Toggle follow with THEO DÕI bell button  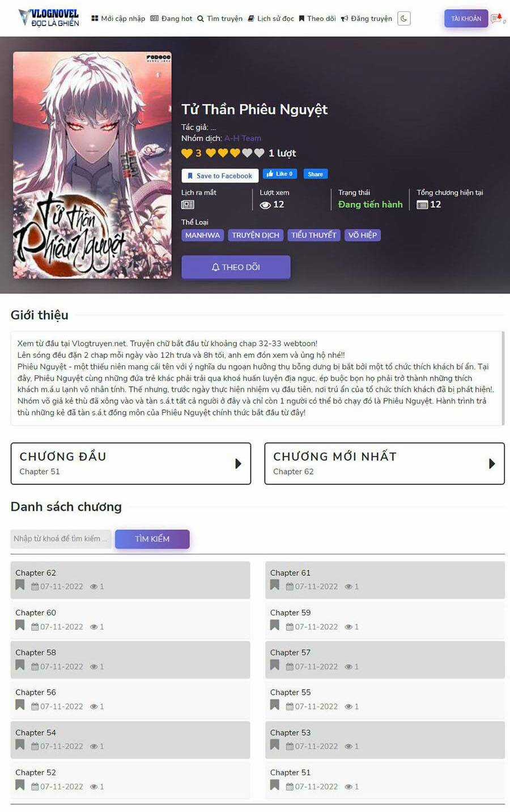tap(236, 267)
